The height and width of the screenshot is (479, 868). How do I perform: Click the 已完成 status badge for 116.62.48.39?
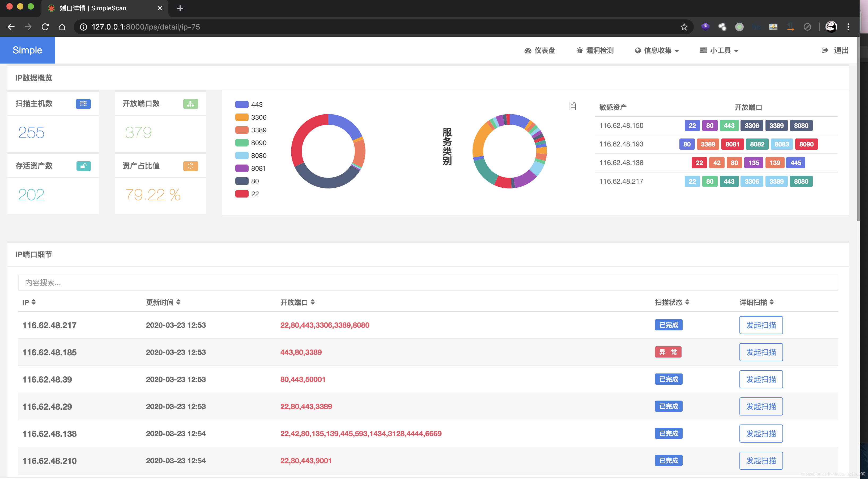click(669, 380)
